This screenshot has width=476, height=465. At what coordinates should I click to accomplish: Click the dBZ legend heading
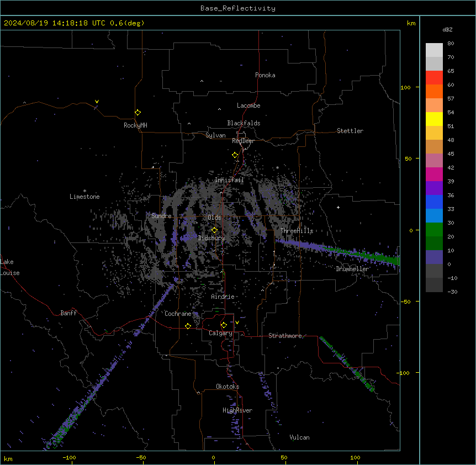click(447, 30)
